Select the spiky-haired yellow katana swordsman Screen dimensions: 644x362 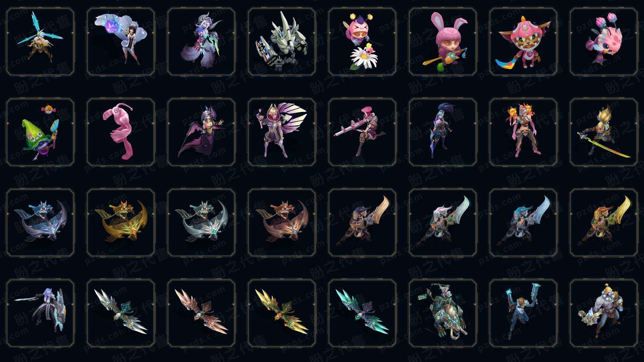click(x=604, y=132)
